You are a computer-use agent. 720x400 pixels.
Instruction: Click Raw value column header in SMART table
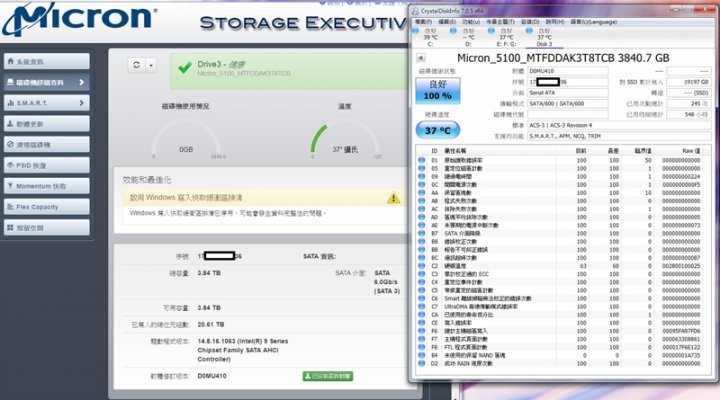(x=691, y=151)
